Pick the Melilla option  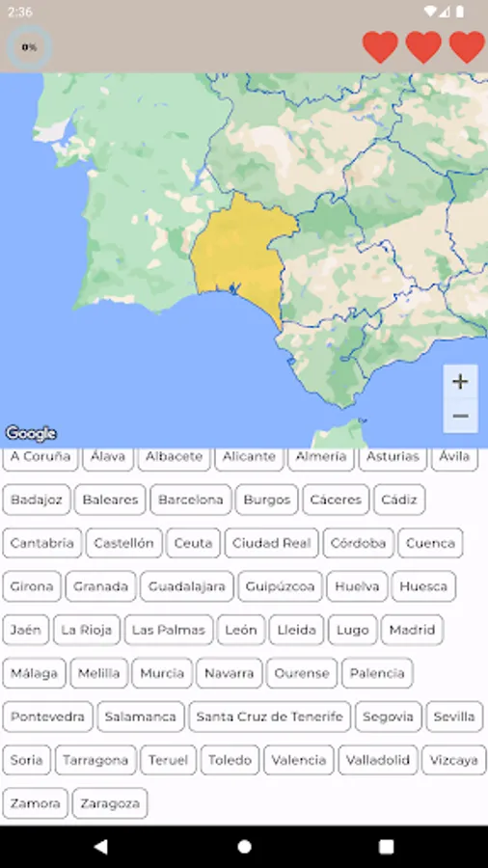click(99, 674)
